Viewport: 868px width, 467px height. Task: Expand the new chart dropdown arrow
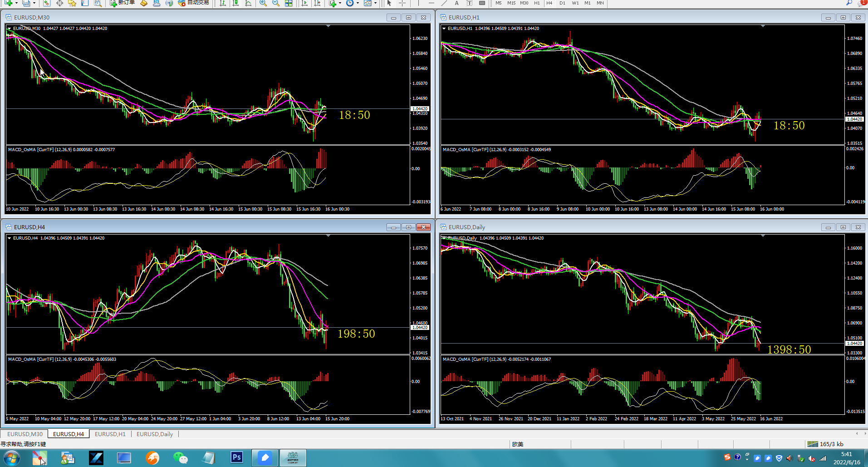coord(16,3)
